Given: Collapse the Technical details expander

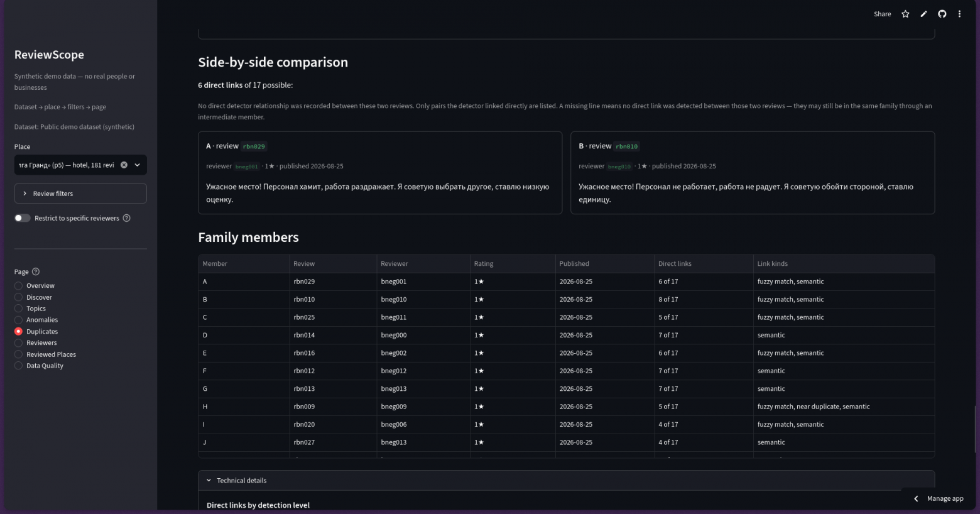Looking at the screenshot, I should (566, 481).
